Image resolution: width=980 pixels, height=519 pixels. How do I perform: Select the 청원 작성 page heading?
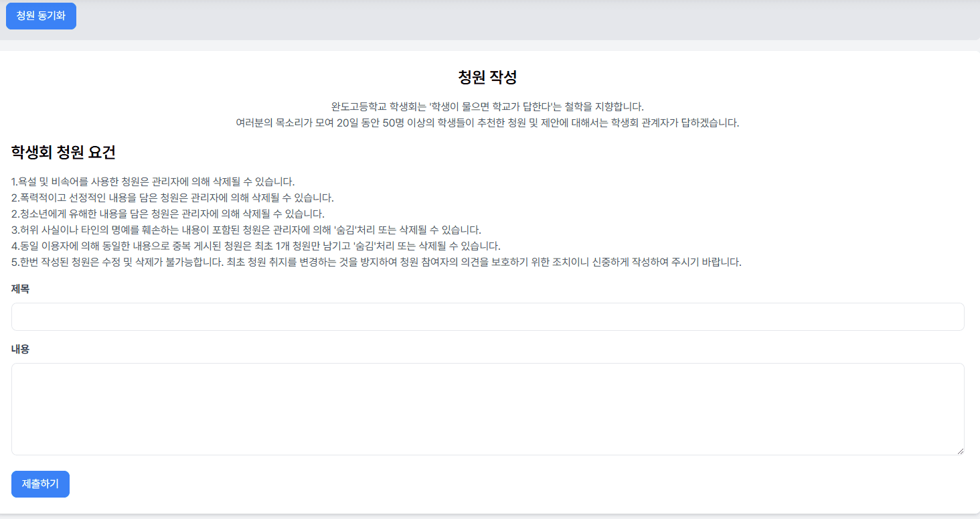pyautogui.click(x=487, y=77)
